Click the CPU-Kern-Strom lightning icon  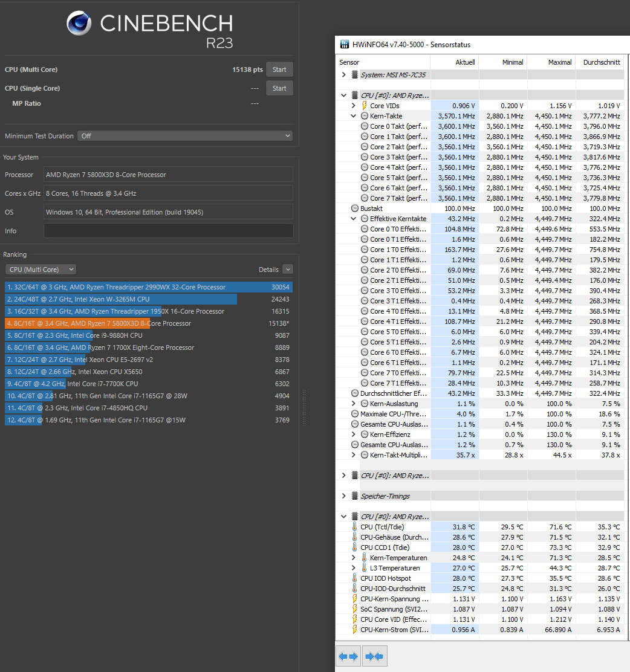tap(355, 630)
